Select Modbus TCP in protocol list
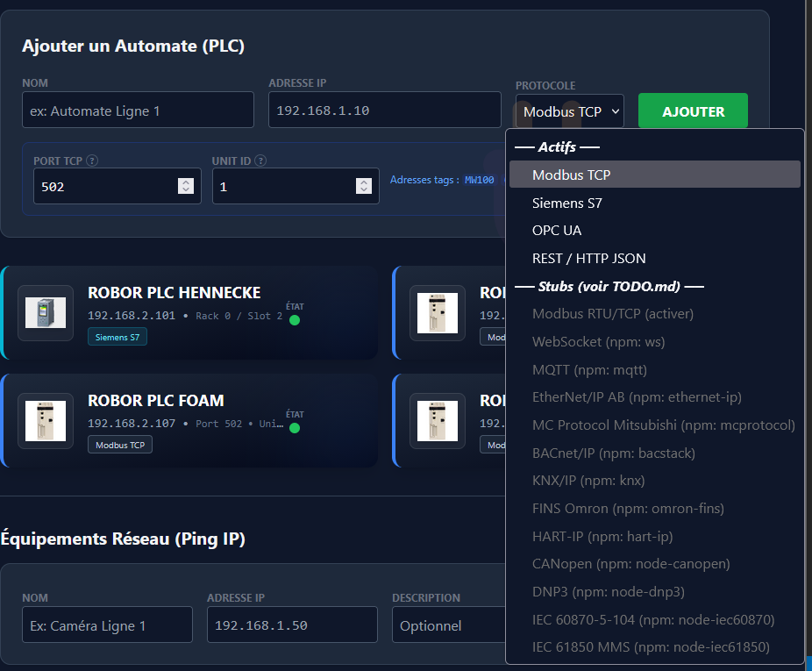Image resolution: width=812 pixels, height=671 pixels. click(654, 175)
